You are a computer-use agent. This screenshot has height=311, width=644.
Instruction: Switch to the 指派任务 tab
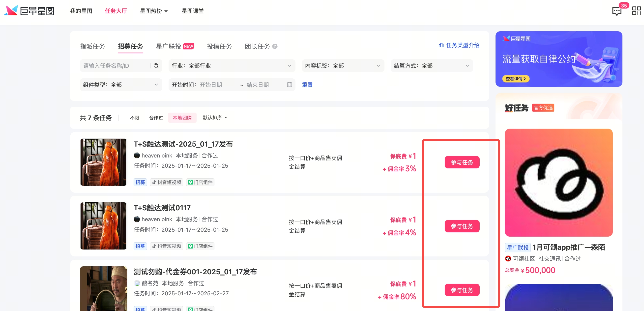pos(92,46)
